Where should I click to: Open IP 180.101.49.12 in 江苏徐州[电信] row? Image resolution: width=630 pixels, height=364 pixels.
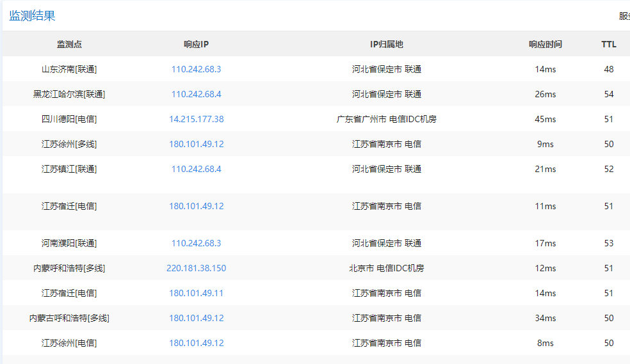tap(196, 342)
